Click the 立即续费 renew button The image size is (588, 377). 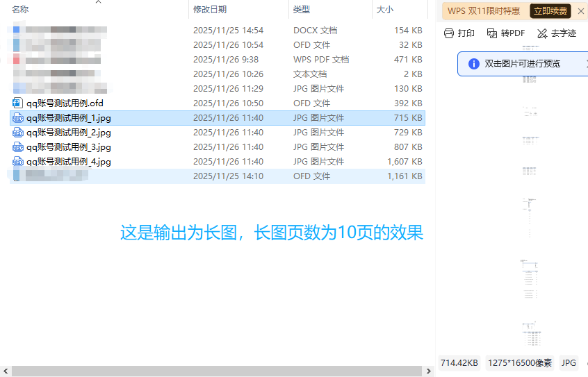[550, 11]
